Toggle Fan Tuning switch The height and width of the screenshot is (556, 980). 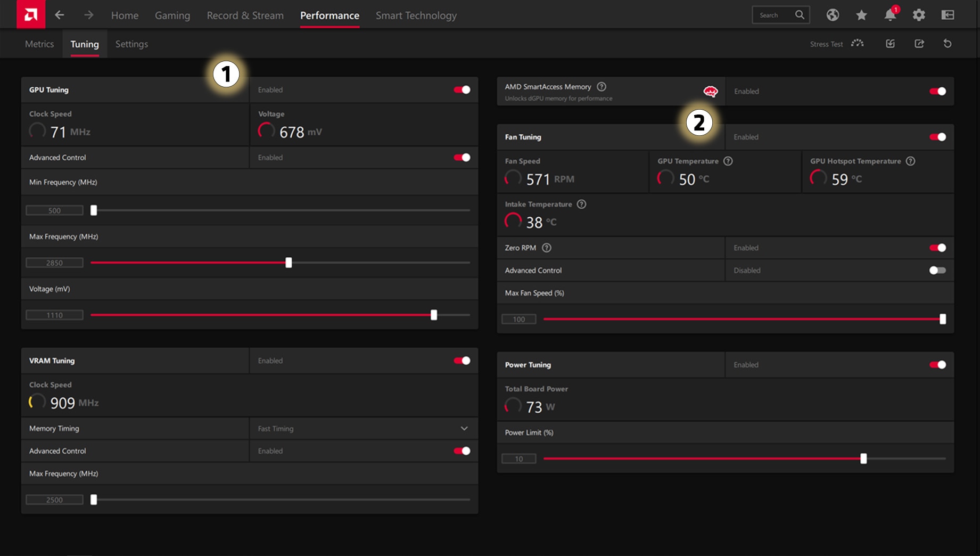click(937, 137)
